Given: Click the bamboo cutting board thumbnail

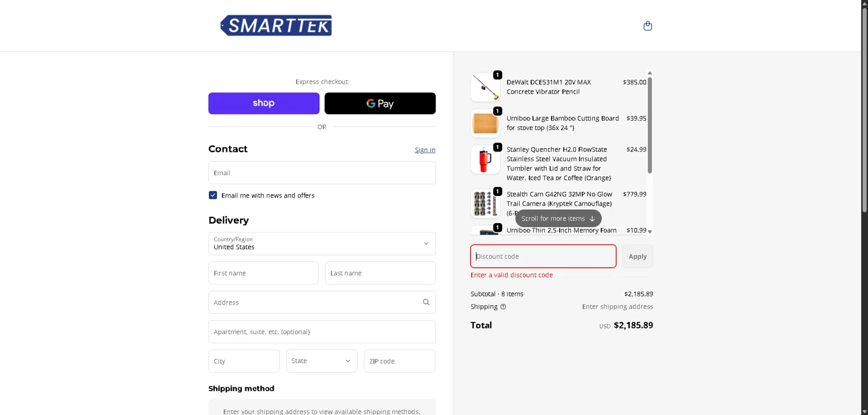Looking at the screenshot, I should tap(486, 123).
